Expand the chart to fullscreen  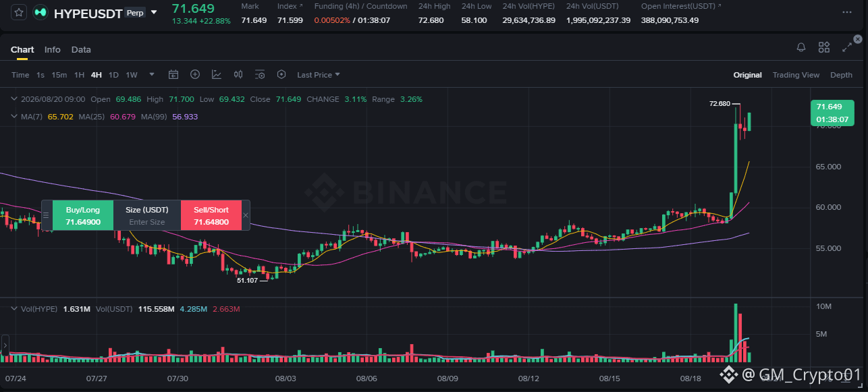click(847, 47)
